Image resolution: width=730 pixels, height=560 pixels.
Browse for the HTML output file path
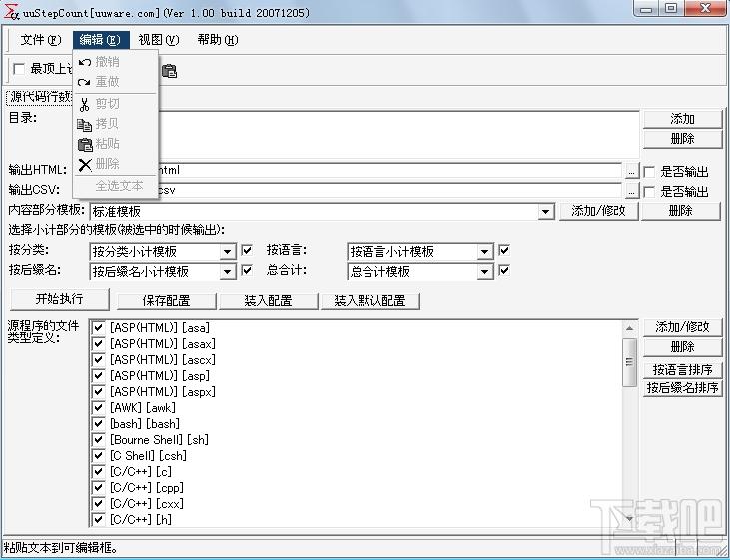tap(631, 172)
